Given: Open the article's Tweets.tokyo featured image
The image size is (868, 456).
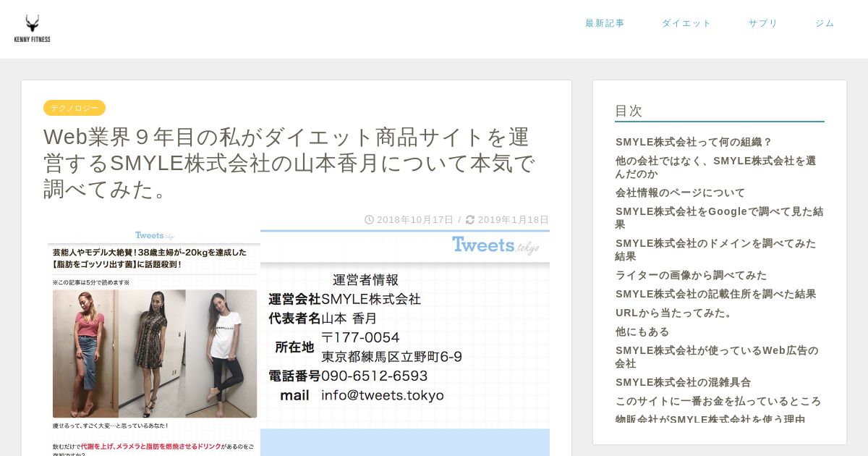Looking at the screenshot, I should point(297,343).
